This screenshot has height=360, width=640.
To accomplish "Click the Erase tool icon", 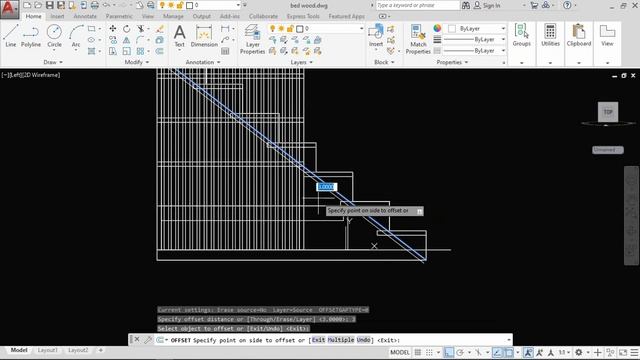I will [160, 29].
